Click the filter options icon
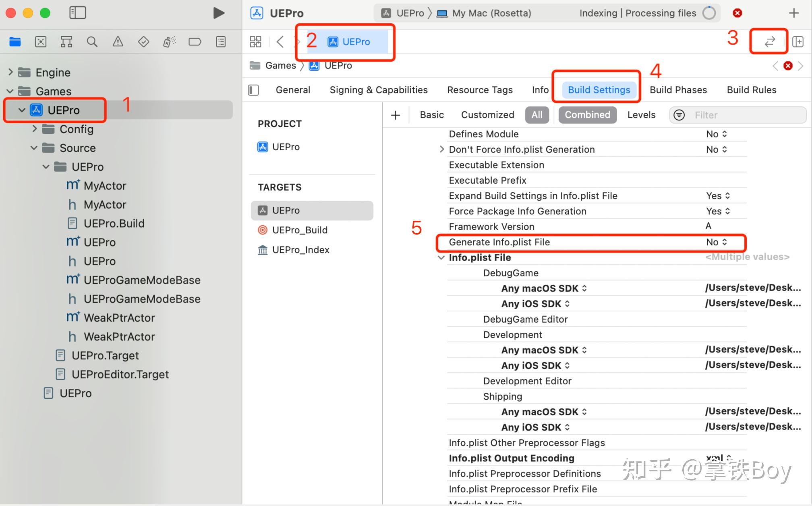This screenshot has width=812, height=506. pyautogui.click(x=679, y=115)
